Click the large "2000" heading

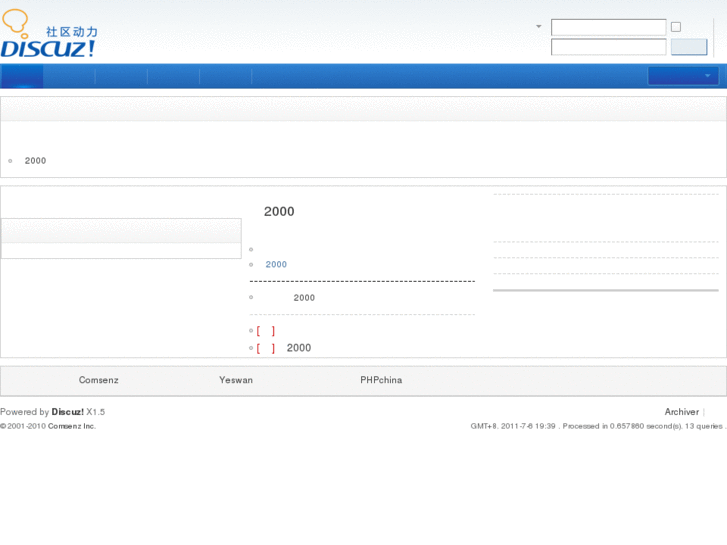point(279,212)
